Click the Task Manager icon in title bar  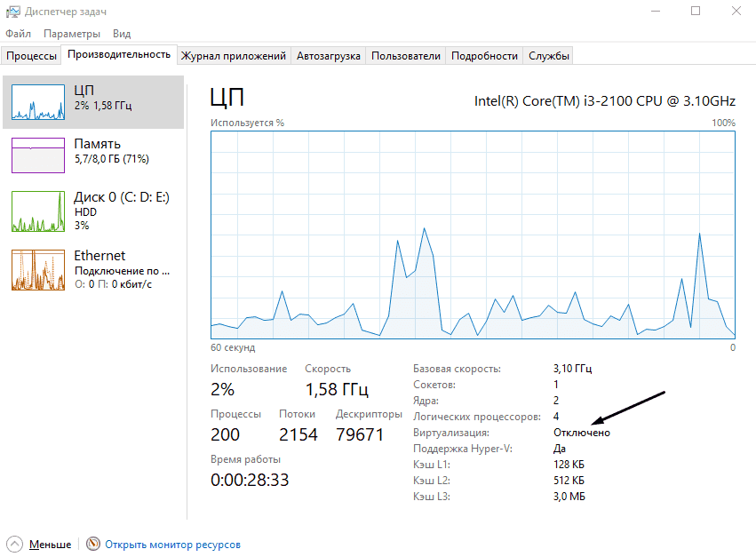(x=12, y=11)
